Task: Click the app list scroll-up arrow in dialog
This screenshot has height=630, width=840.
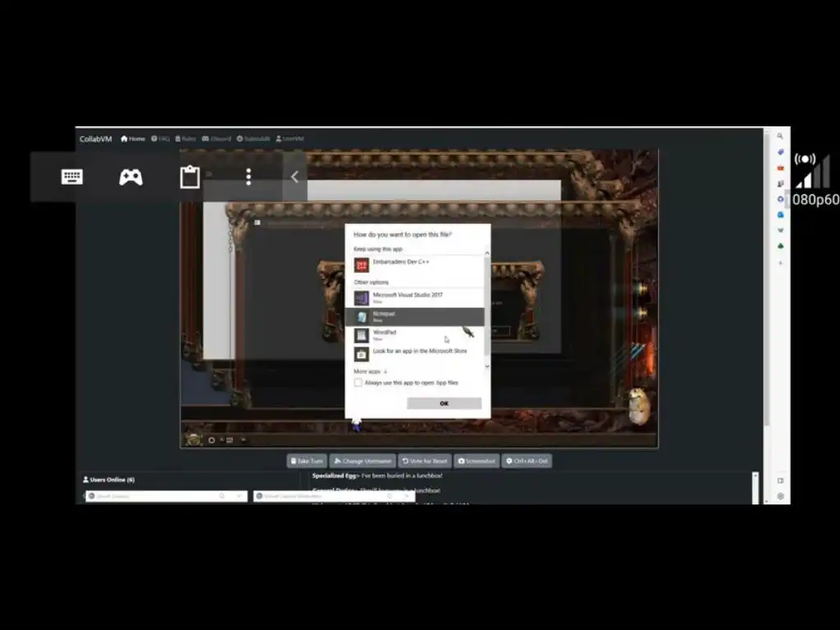Action: click(x=487, y=253)
